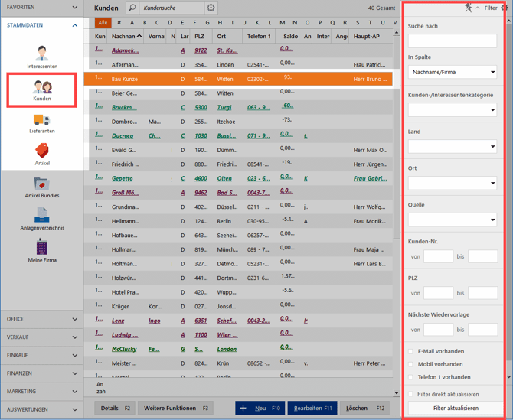Open the Land dropdown list
Viewport: 513px width, 420px height.
click(452, 146)
